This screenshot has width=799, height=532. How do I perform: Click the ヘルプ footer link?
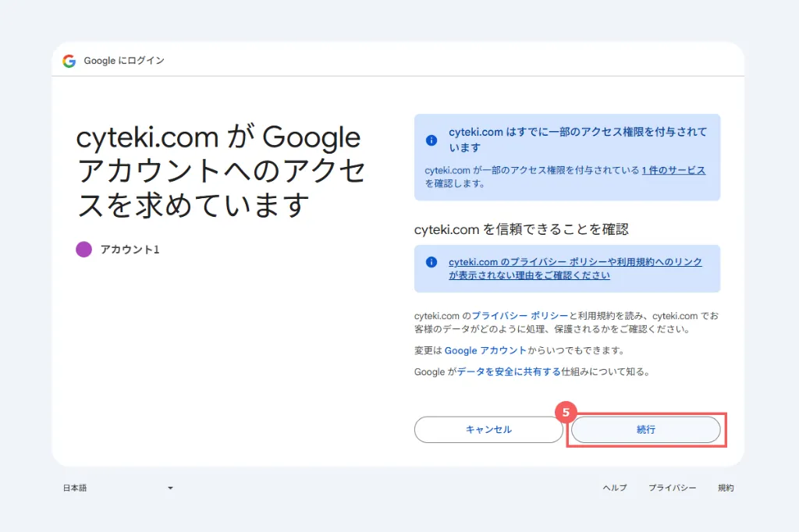pos(615,488)
